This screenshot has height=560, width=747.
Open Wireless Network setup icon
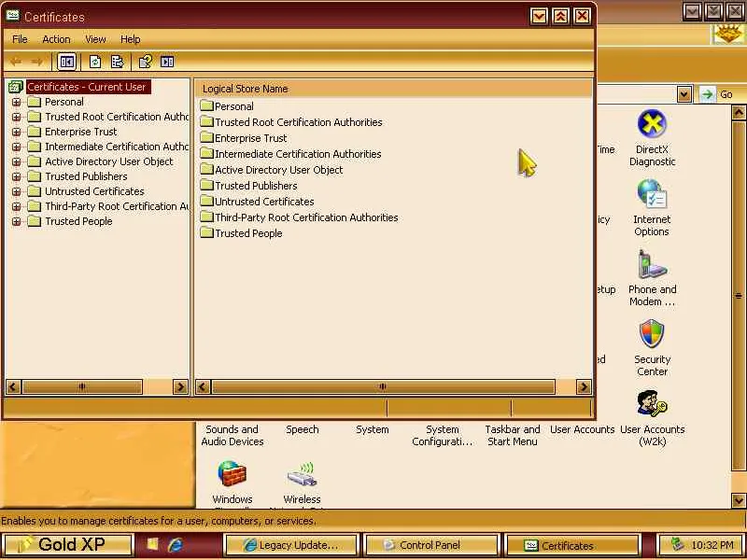tap(302, 473)
